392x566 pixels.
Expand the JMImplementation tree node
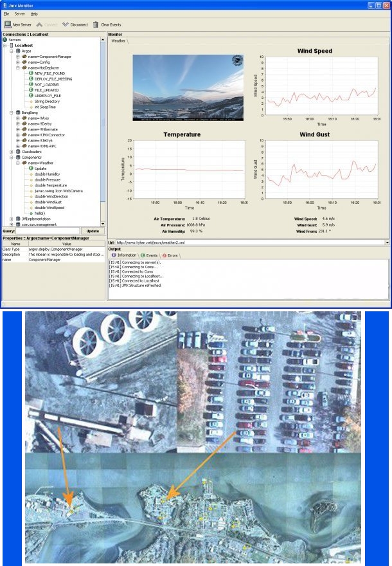pos(12,219)
